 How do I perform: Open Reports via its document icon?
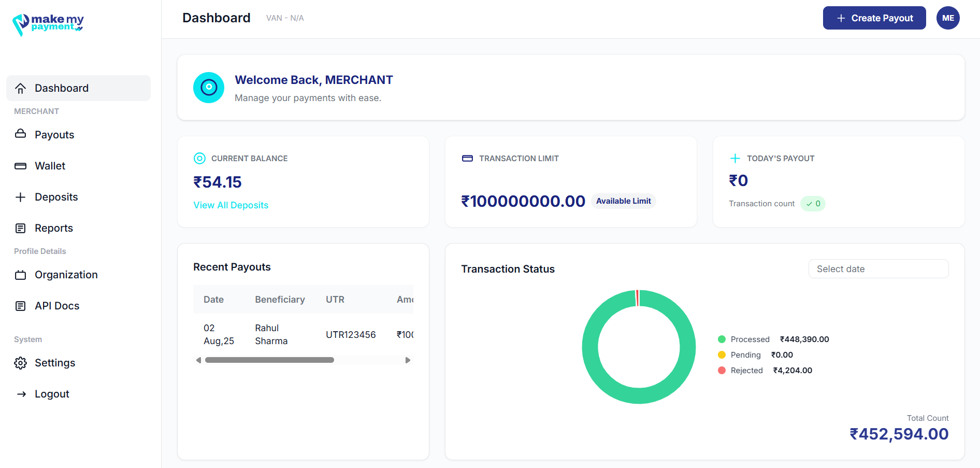[20, 228]
